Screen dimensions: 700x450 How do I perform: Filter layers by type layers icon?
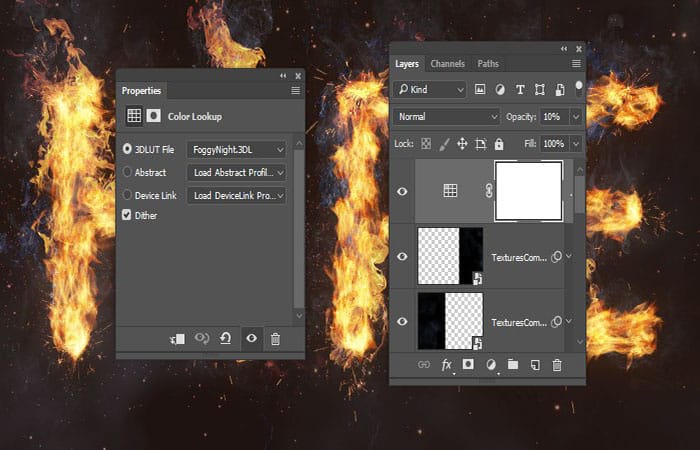point(520,90)
